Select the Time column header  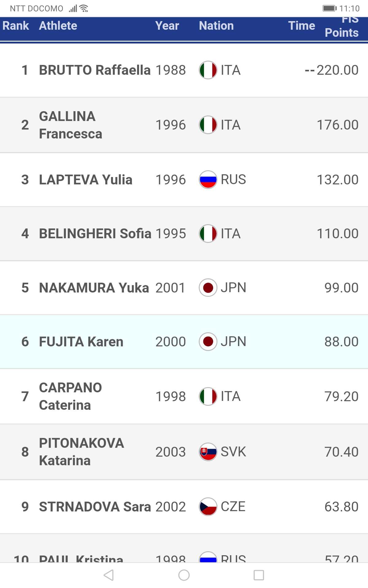pos(301,26)
